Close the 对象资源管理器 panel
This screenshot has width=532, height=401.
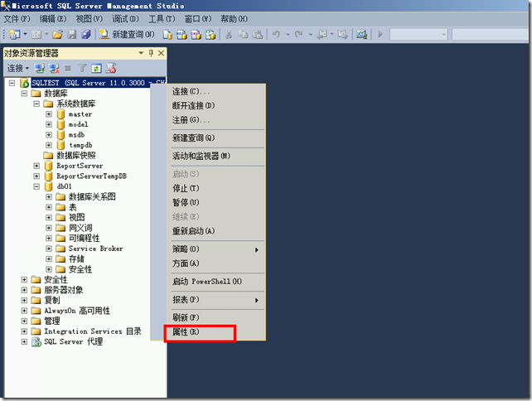(160, 53)
